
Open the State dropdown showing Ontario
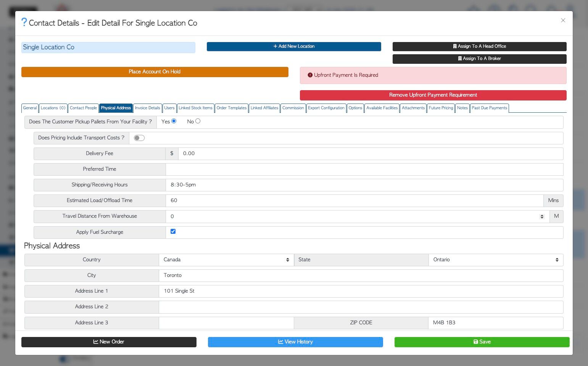[496, 260]
